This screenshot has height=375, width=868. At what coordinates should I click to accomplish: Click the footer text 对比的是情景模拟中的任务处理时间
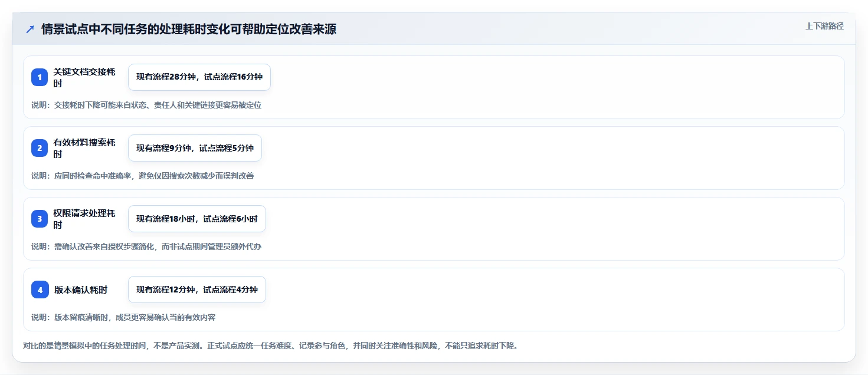[x=270, y=346]
